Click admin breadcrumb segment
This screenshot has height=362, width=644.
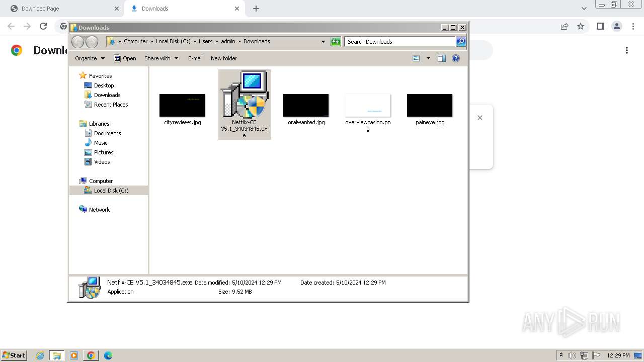click(x=228, y=41)
